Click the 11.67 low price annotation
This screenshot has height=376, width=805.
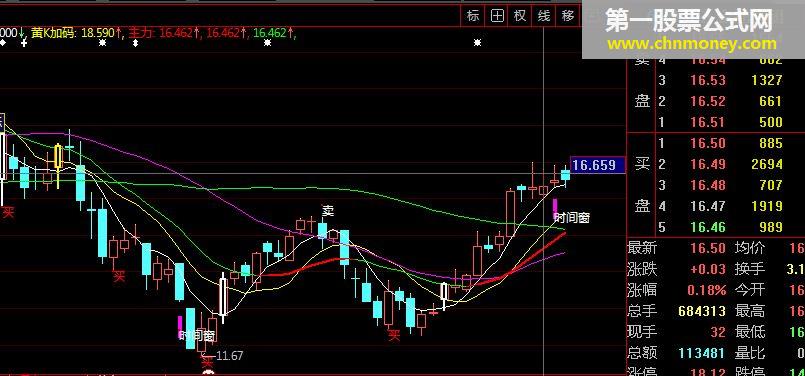tap(229, 355)
